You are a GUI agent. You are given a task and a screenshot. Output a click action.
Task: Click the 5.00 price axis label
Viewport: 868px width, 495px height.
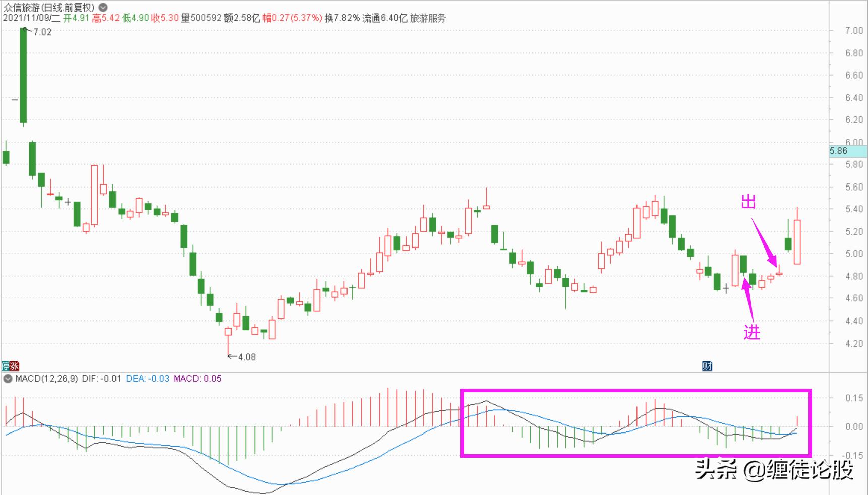(854, 254)
